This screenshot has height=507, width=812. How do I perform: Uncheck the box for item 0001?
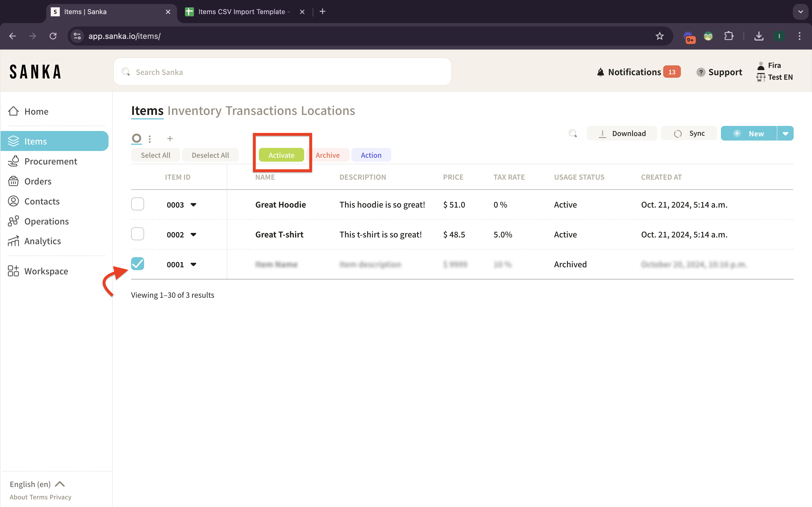click(x=138, y=264)
